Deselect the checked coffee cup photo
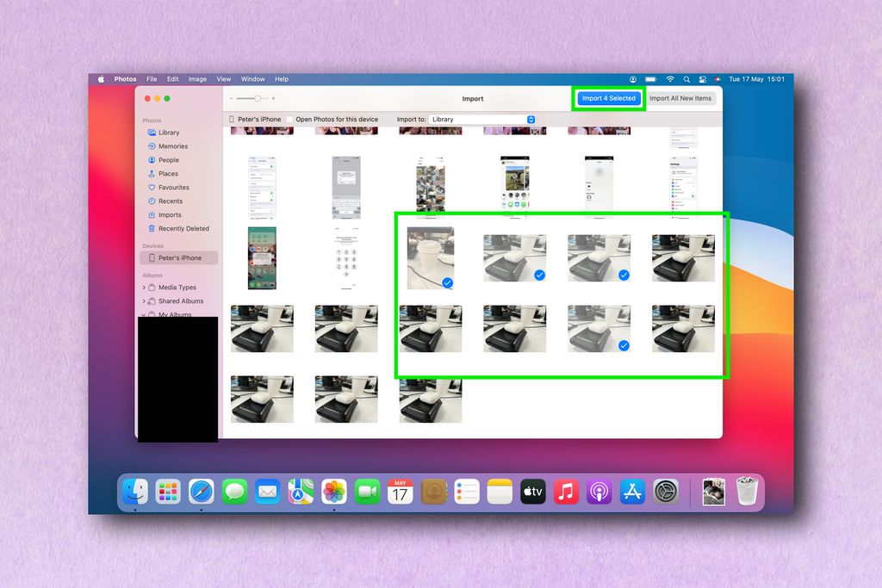 click(x=446, y=281)
